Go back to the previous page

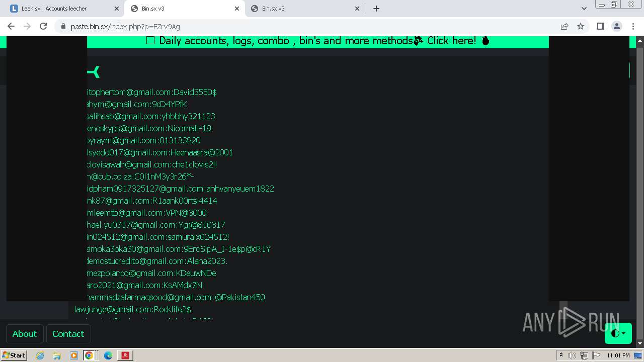(11, 26)
